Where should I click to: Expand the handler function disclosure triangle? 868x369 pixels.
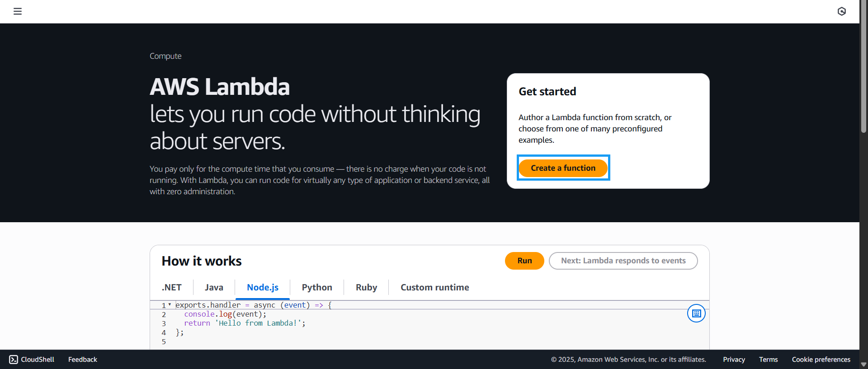[170, 305]
